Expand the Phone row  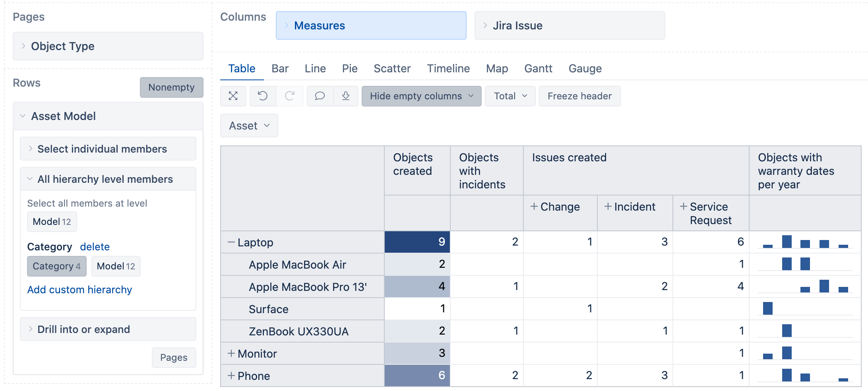(x=231, y=376)
